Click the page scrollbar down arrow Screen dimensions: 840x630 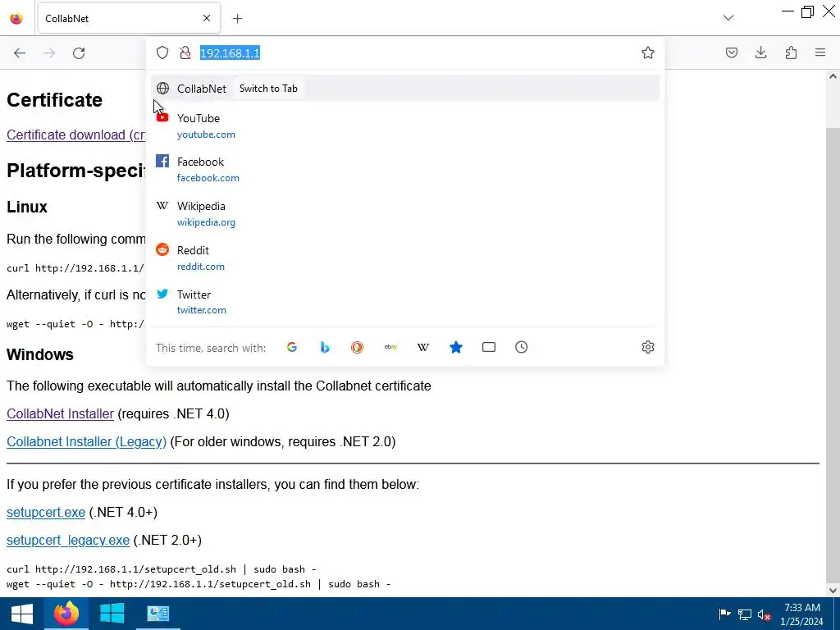[x=833, y=591]
